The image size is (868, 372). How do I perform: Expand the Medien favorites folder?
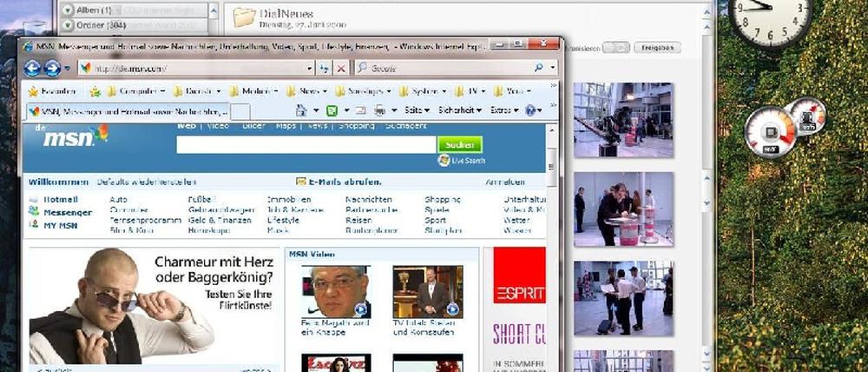pos(253,91)
